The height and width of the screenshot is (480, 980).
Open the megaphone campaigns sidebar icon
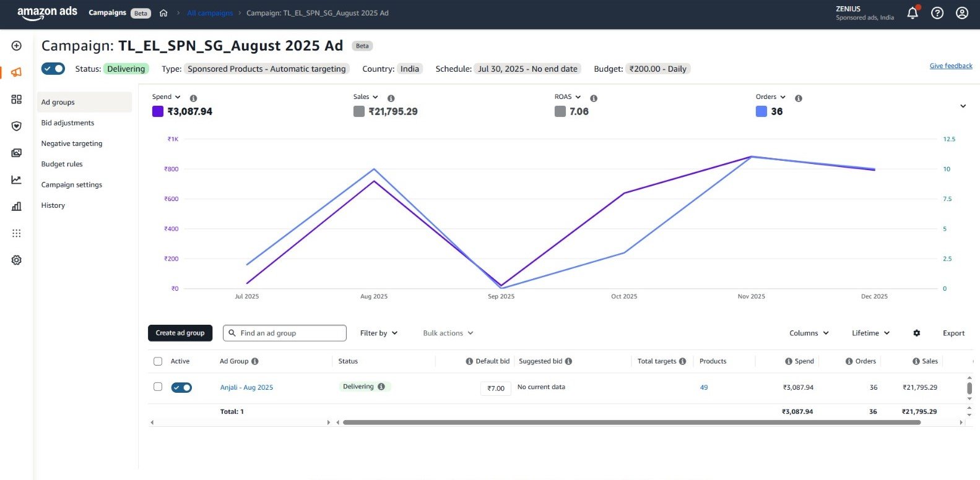pyautogui.click(x=17, y=72)
